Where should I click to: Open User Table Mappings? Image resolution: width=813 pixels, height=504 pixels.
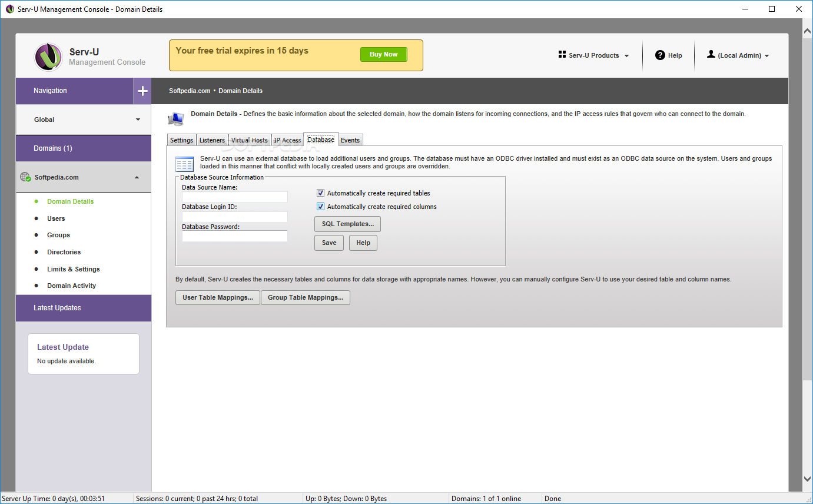click(218, 297)
